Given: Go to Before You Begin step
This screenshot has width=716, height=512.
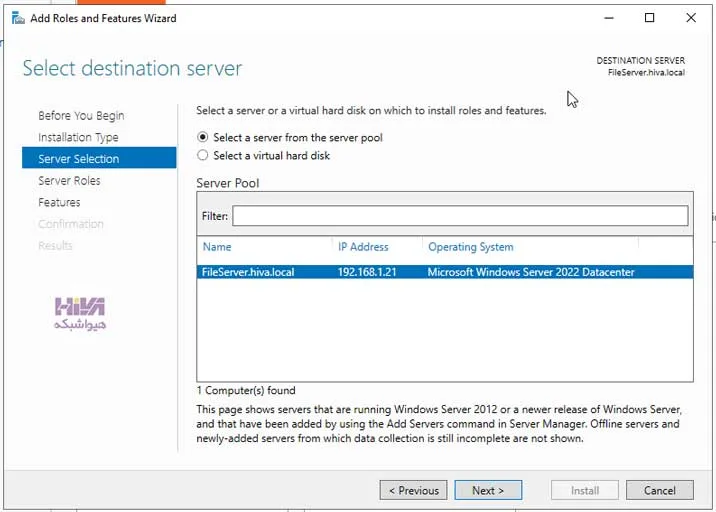Looking at the screenshot, I should click(81, 116).
